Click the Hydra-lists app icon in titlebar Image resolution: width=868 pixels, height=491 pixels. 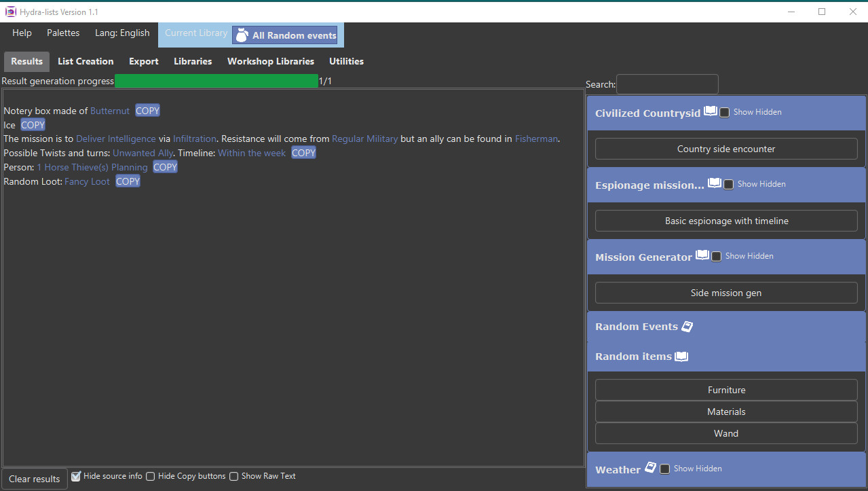(x=10, y=12)
